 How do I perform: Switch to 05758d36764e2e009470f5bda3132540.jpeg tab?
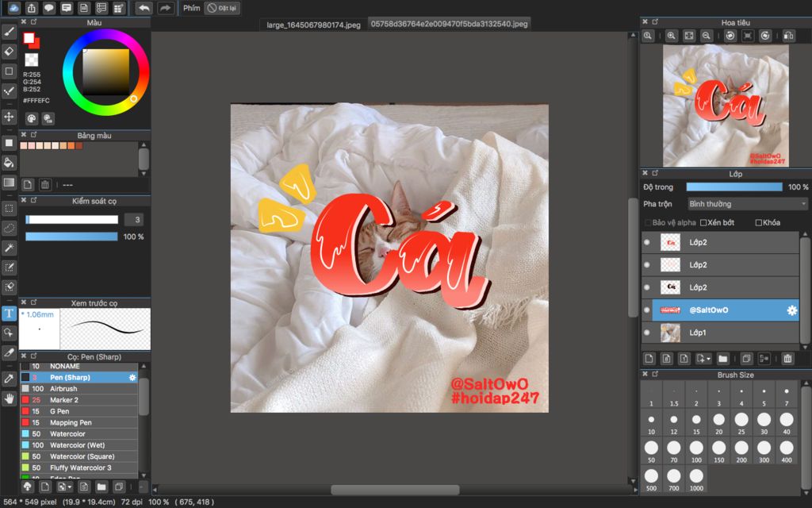click(450, 24)
